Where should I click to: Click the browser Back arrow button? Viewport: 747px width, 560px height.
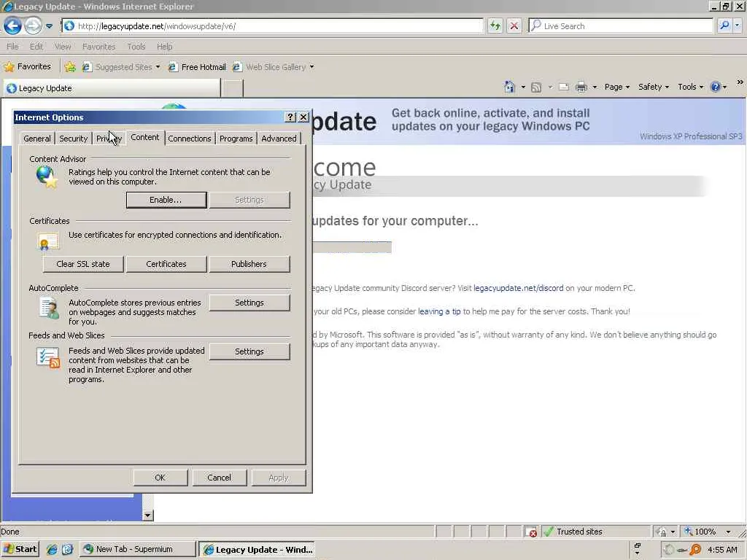click(13, 26)
